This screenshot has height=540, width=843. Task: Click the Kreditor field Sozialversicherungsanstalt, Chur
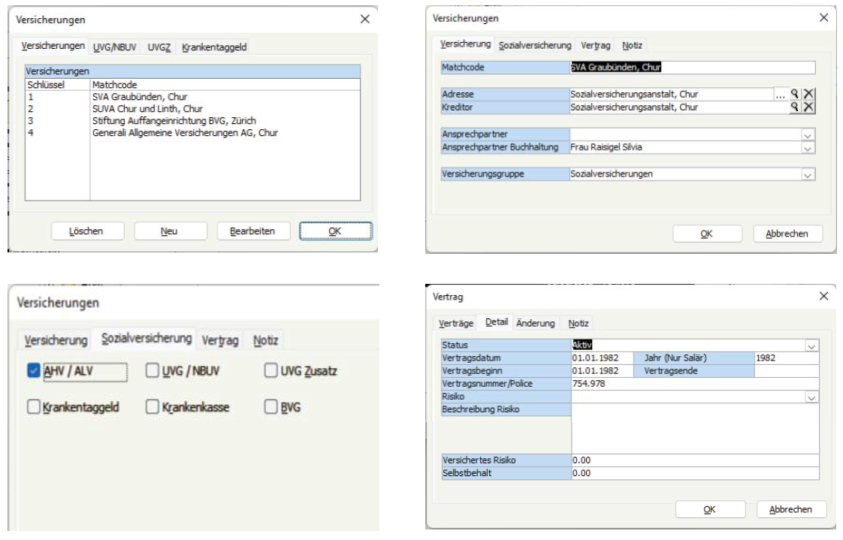click(x=678, y=107)
